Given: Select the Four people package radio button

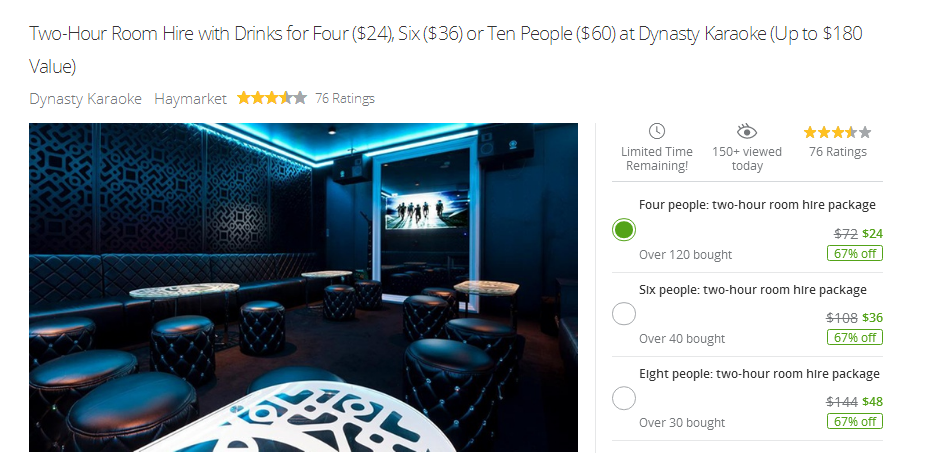Looking at the screenshot, I should click(624, 230).
